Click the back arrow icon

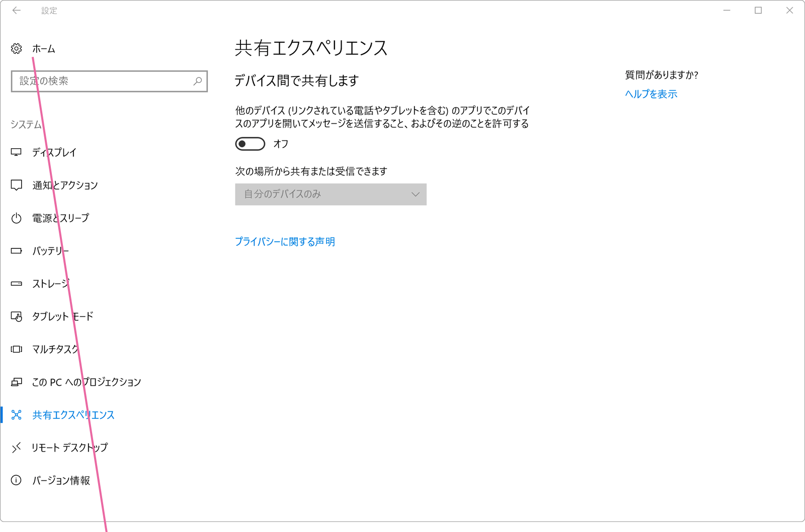tap(17, 11)
